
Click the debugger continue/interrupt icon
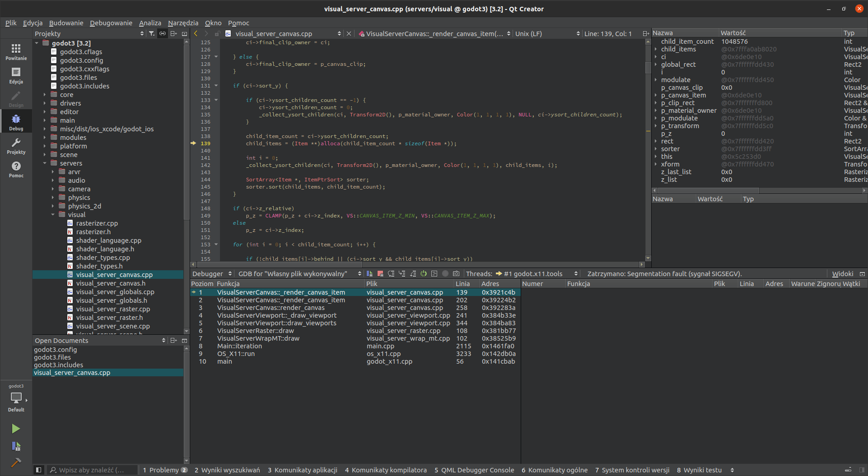[369, 273]
